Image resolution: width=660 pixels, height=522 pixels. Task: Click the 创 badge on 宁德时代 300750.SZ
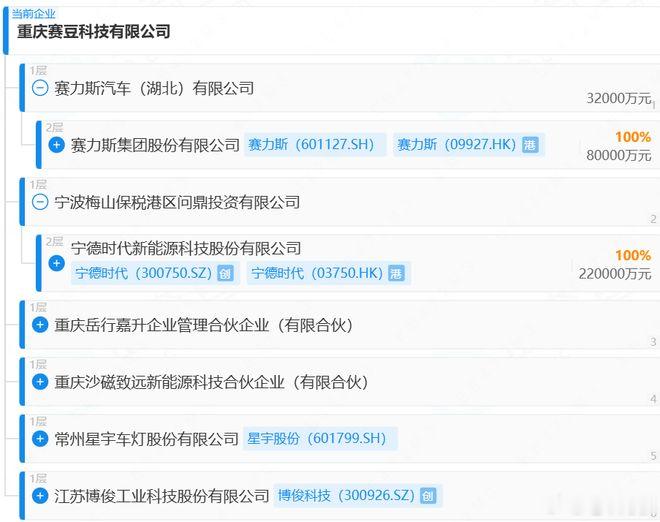pyautogui.click(x=225, y=273)
